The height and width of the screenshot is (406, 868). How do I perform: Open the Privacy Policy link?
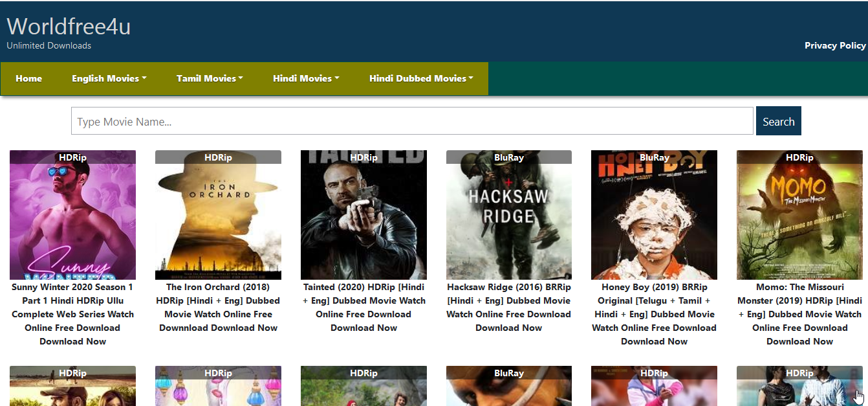pos(835,45)
